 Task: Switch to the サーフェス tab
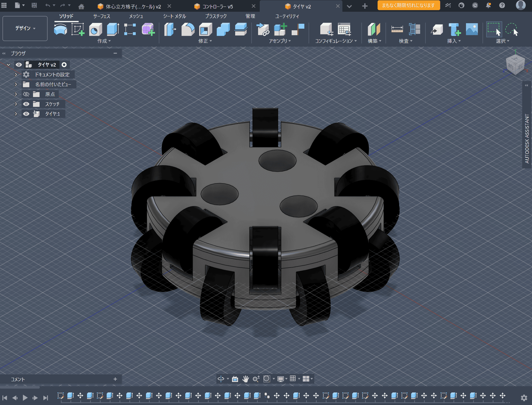tap(101, 16)
